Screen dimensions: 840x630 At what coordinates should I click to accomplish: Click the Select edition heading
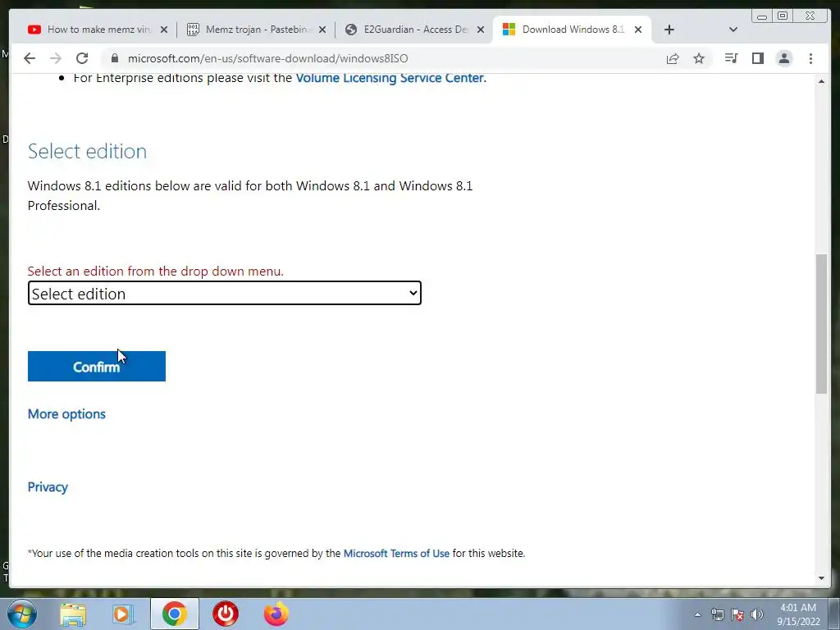pyautogui.click(x=87, y=152)
